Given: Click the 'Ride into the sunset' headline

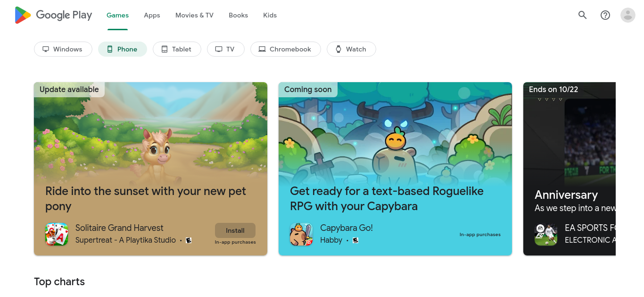Looking at the screenshot, I should point(146,199).
